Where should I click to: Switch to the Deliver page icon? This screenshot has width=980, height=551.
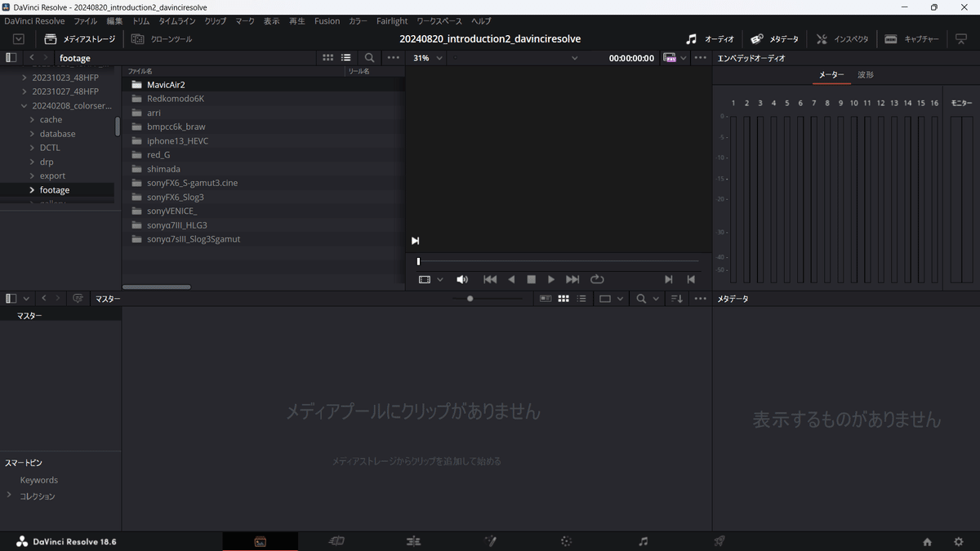coord(719,541)
